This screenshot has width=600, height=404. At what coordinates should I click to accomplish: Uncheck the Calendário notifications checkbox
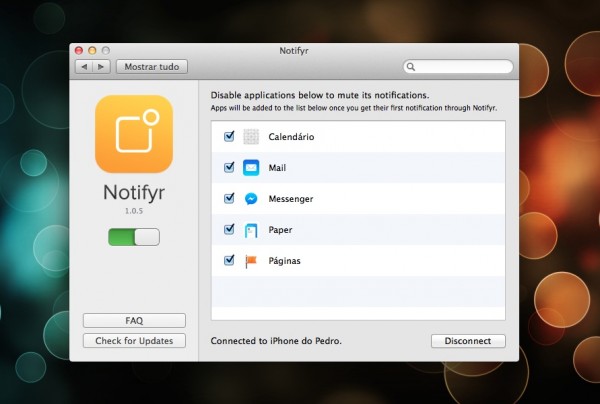pos(229,136)
